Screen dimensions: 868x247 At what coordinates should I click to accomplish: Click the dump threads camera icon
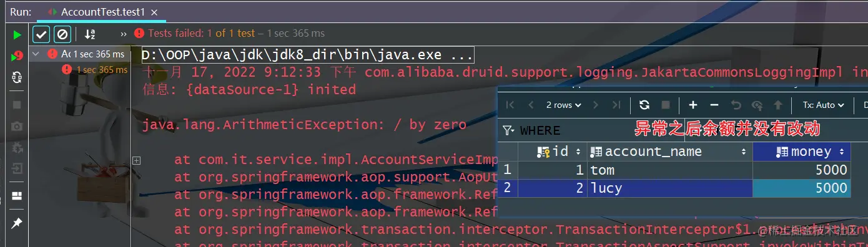[x=17, y=127]
